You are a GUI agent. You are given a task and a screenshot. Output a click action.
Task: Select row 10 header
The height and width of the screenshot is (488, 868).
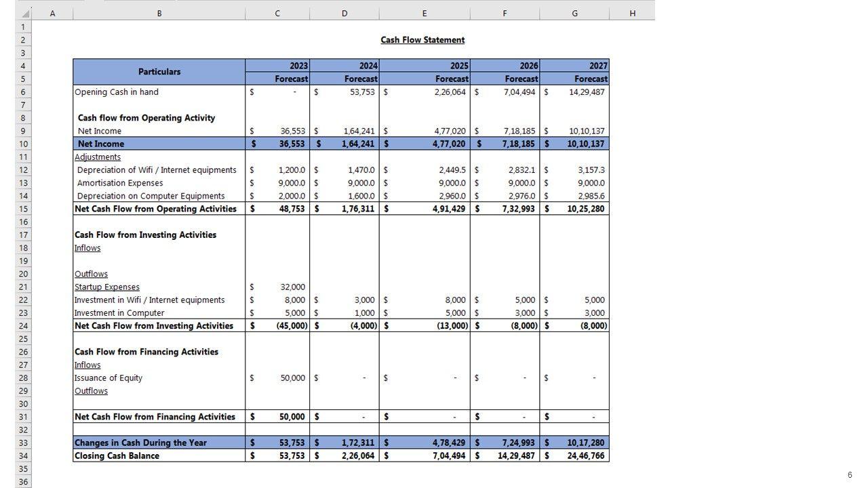coord(23,144)
